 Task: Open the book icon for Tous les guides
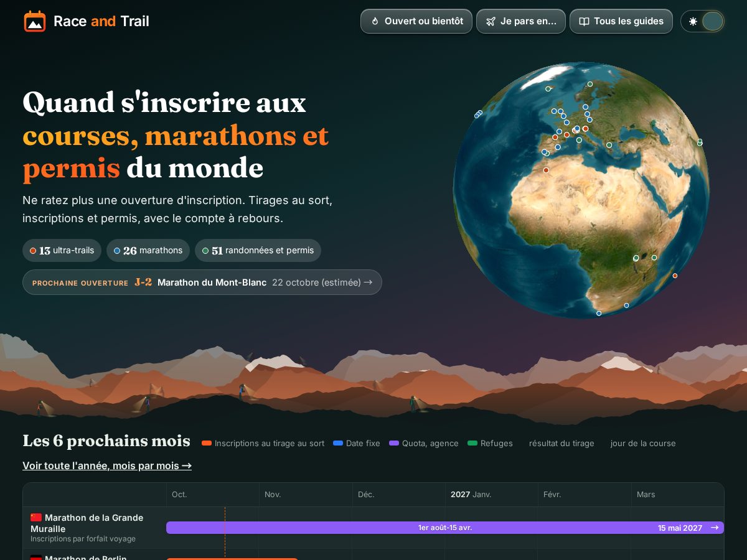click(x=584, y=21)
